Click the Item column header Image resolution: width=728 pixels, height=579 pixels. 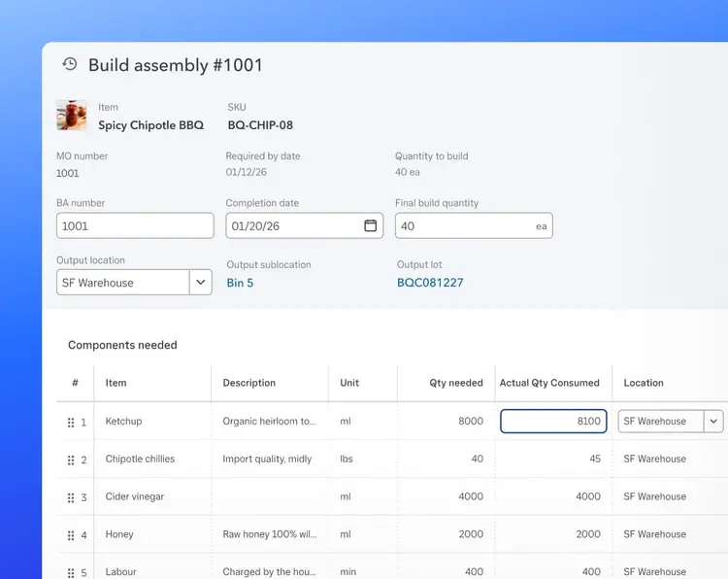116,383
